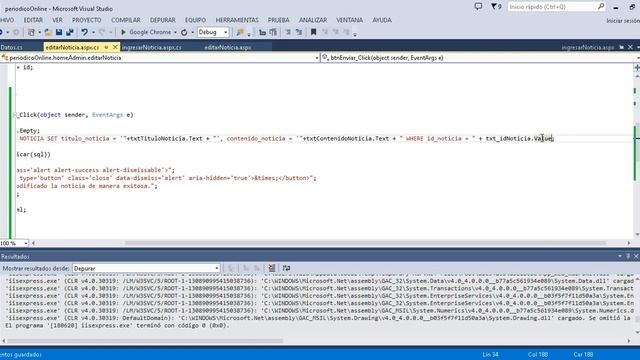Viewport: 640px width, 360px height.
Task: Close the Resultados panel
Action: pyautogui.click(x=636, y=256)
